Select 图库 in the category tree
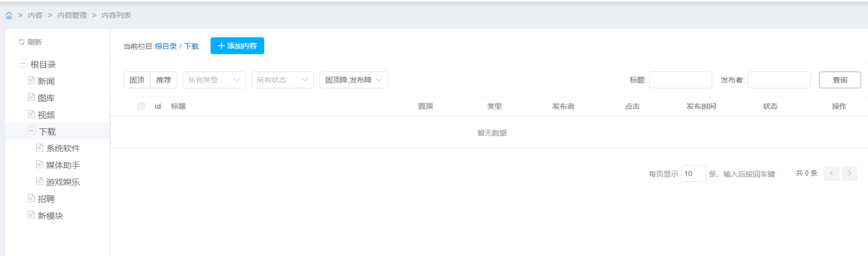The image size is (868, 256). pos(46,98)
